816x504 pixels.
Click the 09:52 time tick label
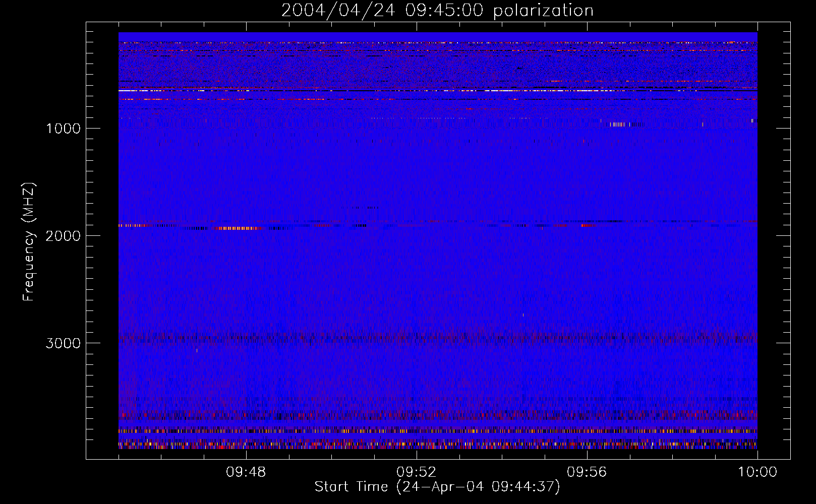coord(417,472)
